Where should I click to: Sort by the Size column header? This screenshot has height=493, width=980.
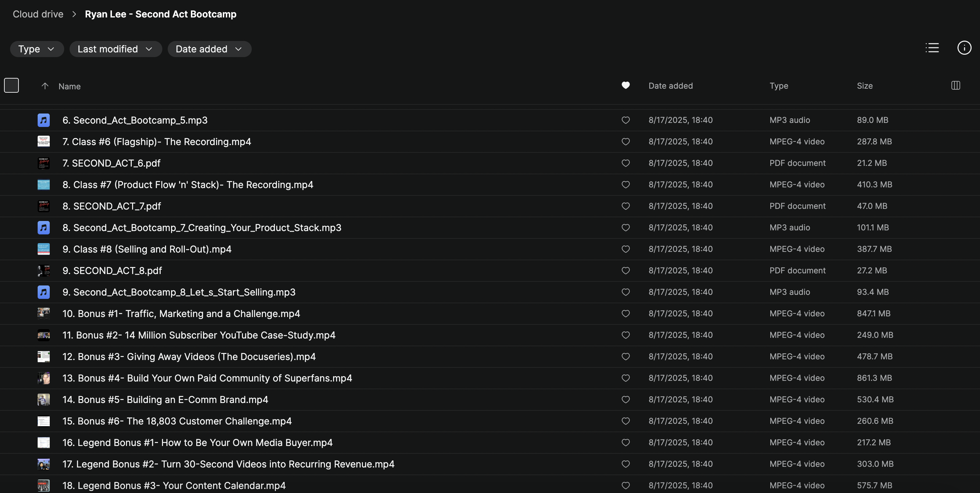point(864,86)
